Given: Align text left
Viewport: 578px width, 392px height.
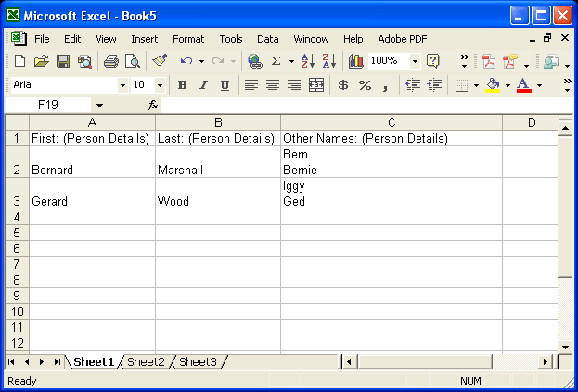Looking at the screenshot, I should click(251, 85).
